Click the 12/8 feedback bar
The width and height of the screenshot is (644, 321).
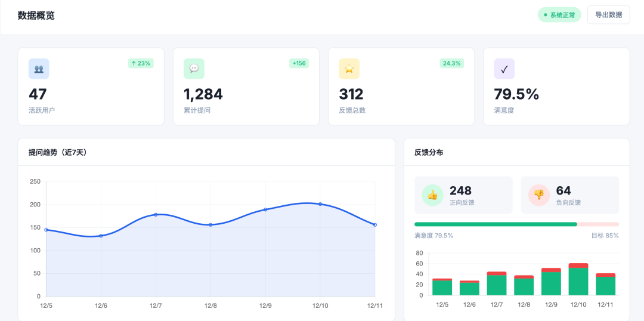click(524, 286)
